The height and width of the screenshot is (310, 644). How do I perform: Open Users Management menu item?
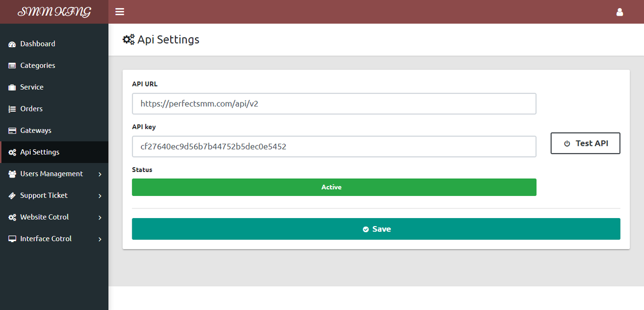(54, 173)
